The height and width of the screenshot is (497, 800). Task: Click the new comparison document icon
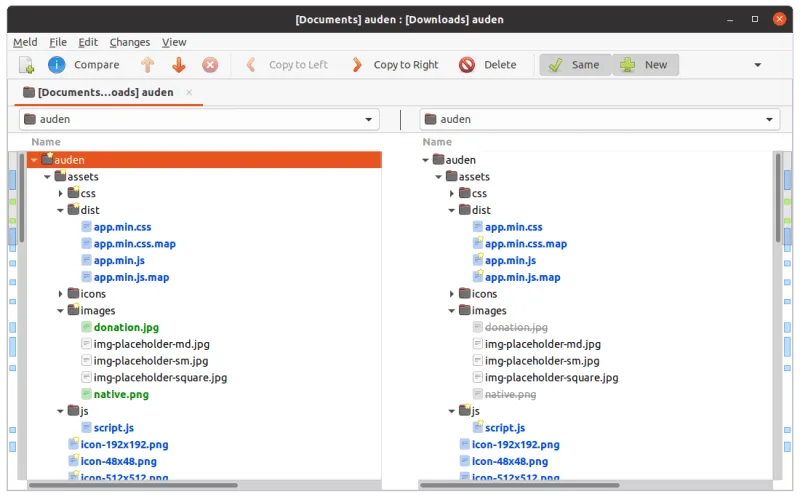pyautogui.click(x=26, y=65)
